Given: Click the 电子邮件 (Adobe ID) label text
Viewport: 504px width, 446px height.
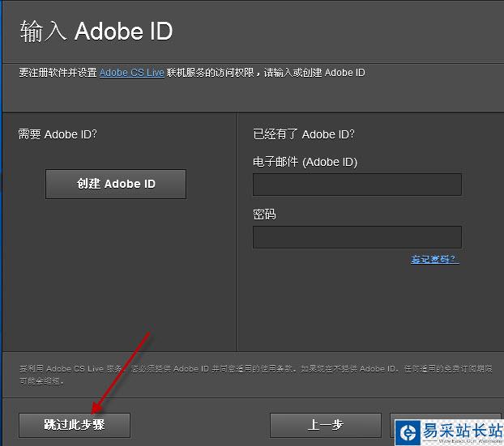Looking at the screenshot, I should [305, 162].
